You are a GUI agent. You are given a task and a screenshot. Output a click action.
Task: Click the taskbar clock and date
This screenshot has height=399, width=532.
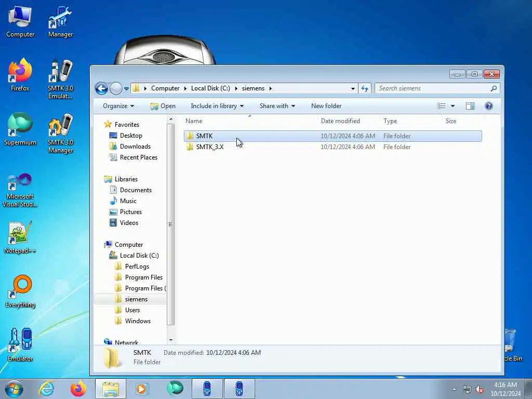point(505,389)
